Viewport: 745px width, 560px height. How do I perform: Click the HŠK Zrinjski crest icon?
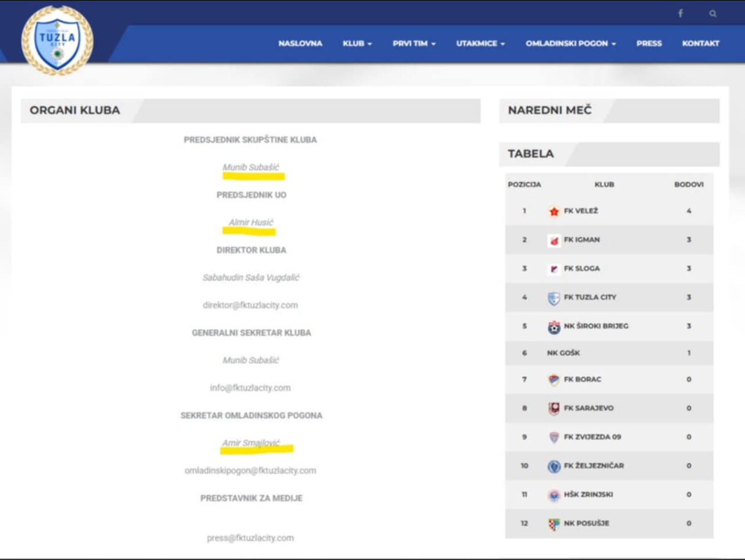(554, 495)
